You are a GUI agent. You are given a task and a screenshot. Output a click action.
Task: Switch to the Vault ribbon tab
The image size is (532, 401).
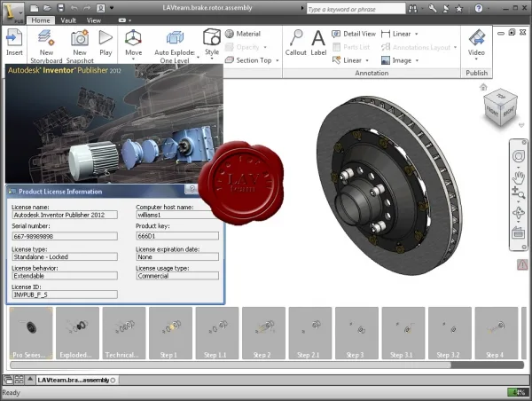coord(68,20)
